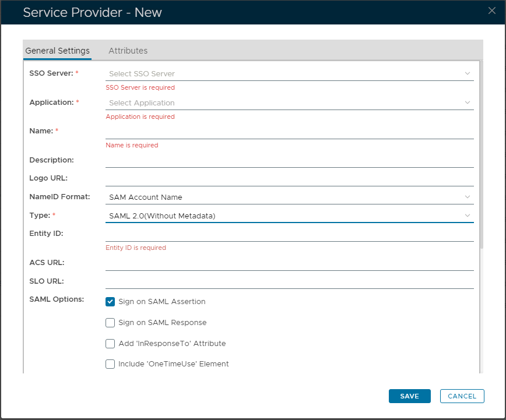Select the General Settings tab
Viewport: 506px width, 420px height.
click(57, 51)
